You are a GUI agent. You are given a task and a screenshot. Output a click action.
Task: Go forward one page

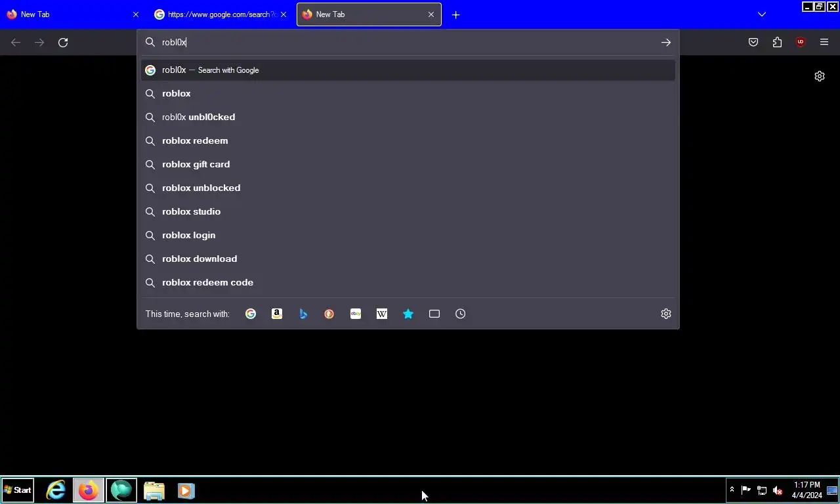coord(39,42)
